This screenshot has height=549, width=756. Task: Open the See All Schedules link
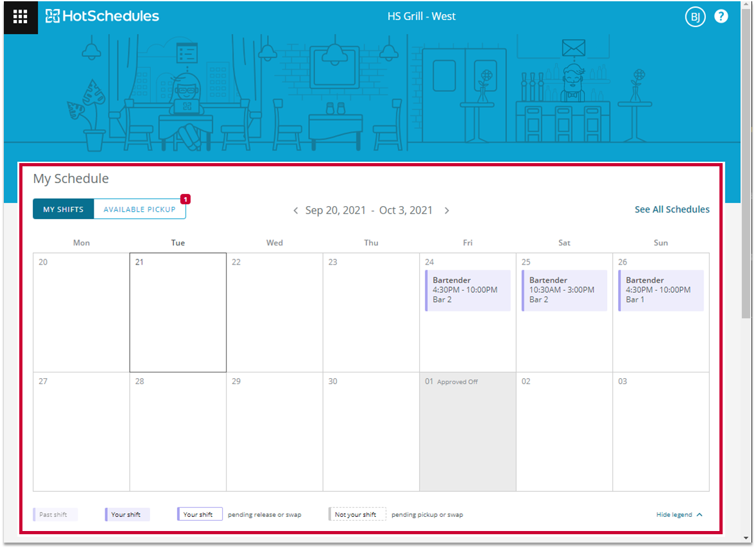click(672, 209)
